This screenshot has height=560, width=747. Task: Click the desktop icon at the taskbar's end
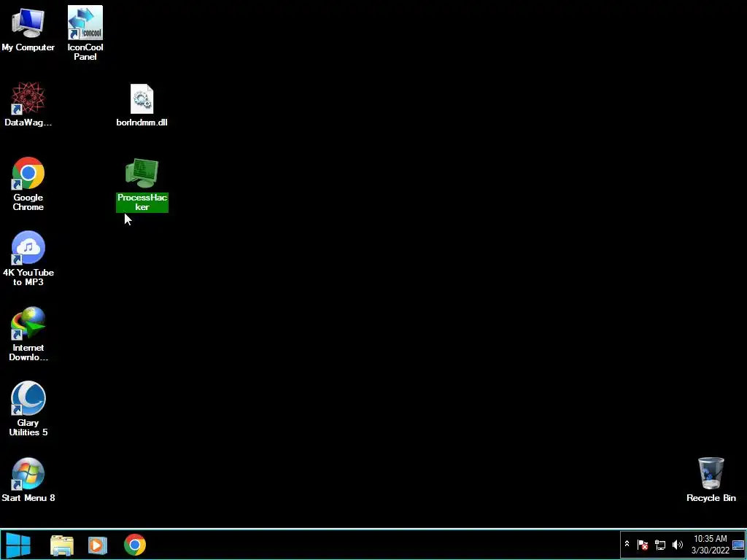point(738,545)
